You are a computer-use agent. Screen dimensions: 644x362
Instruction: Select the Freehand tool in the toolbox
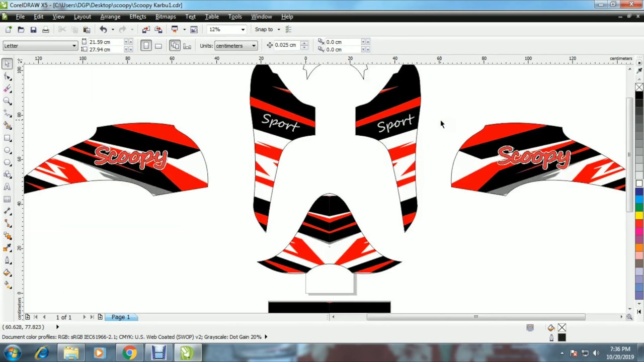(7, 113)
